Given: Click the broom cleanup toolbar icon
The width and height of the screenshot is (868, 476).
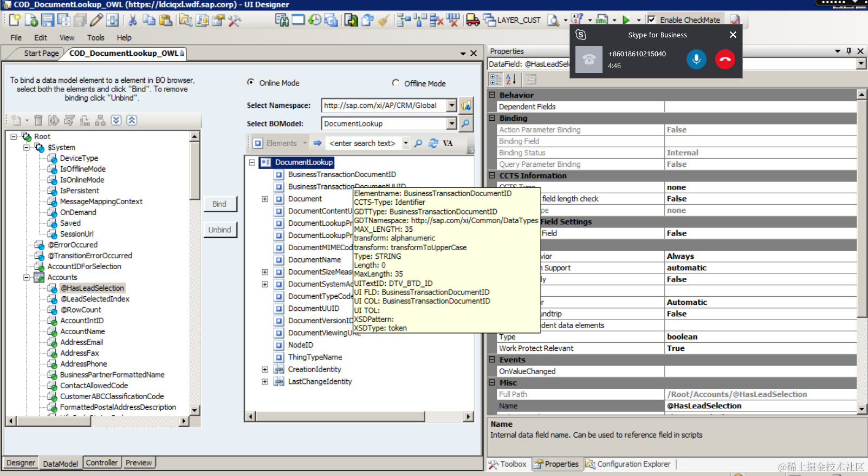Looking at the screenshot, I should 384,20.
